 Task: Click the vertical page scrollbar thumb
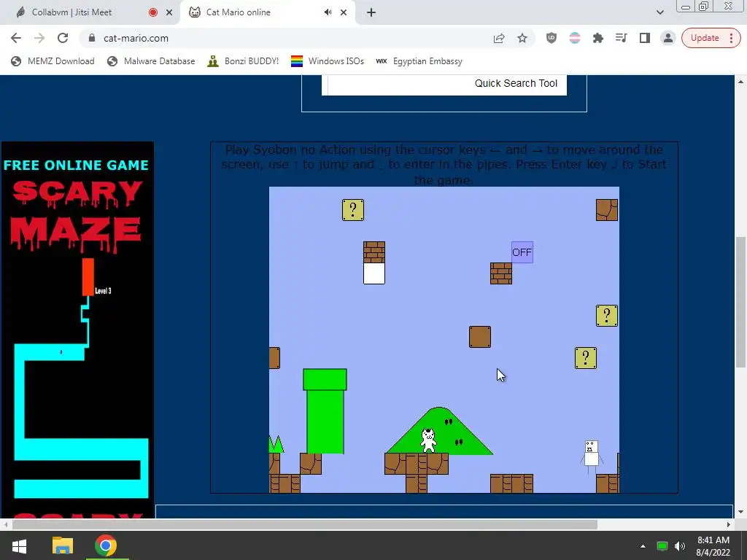coord(740,302)
